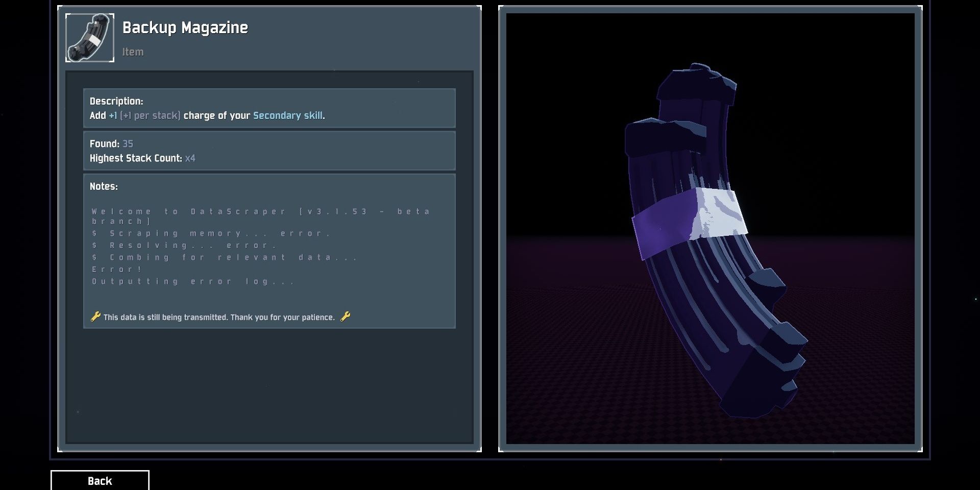Click the wrench icon before the transmission notice
Screen dimensions: 980x490
point(95,316)
